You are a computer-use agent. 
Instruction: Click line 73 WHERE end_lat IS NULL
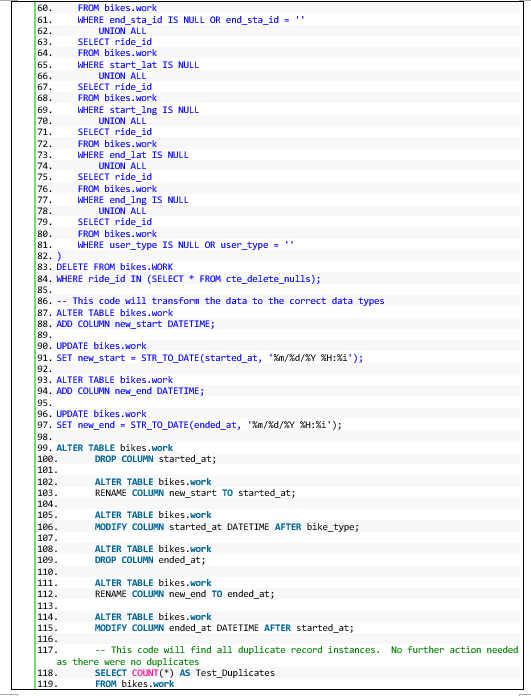point(133,155)
